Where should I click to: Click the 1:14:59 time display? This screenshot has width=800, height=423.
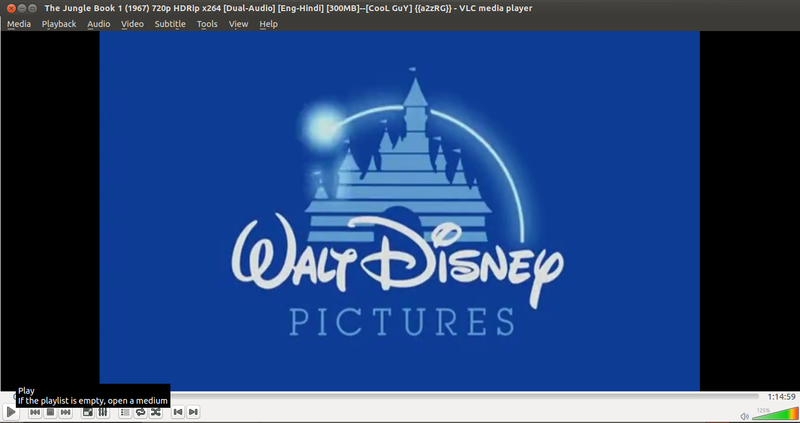click(x=781, y=396)
